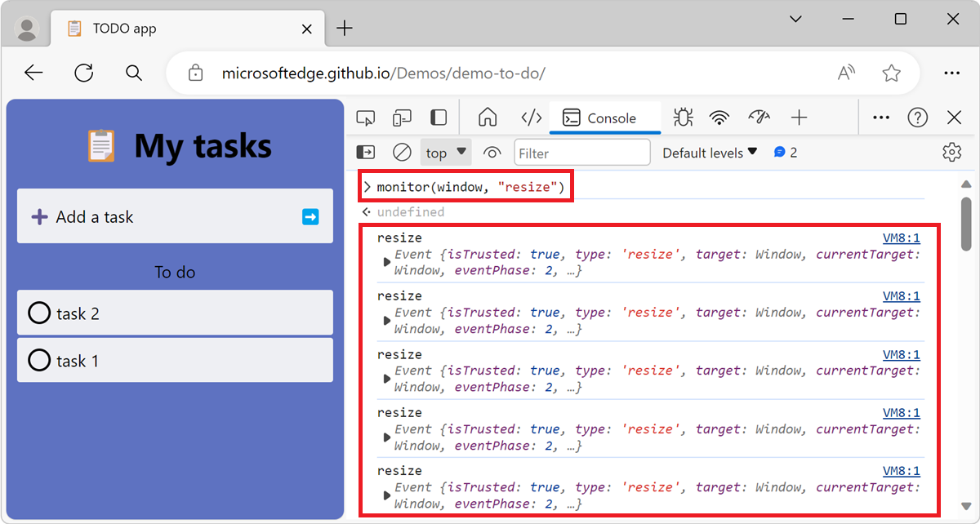
Task: Click the undefined return value
Action: click(410, 211)
